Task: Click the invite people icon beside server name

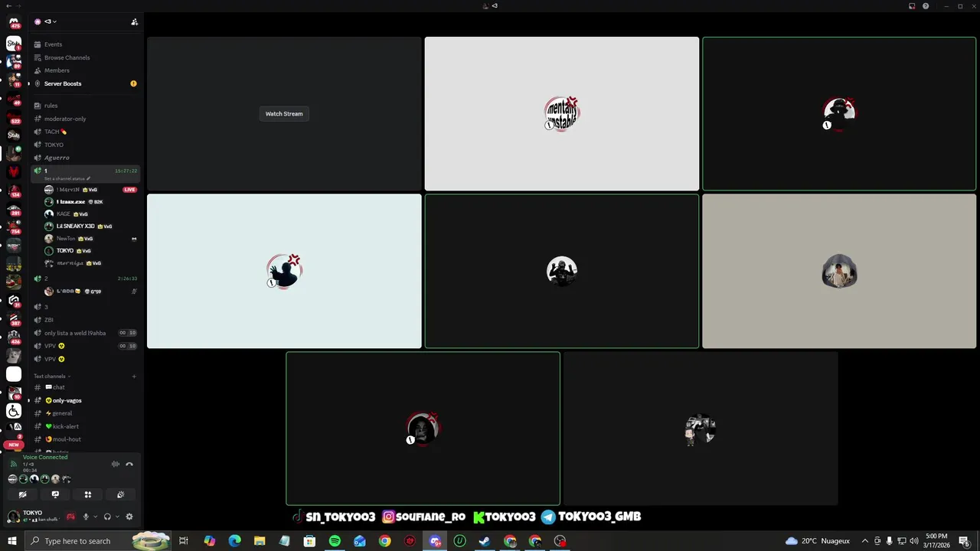Action: (135, 22)
